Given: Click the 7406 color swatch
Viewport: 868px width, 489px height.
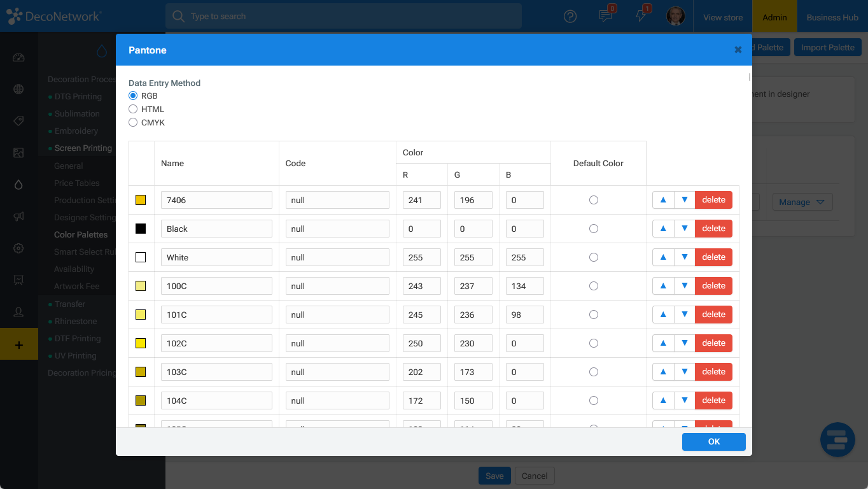Looking at the screenshot, I should (141, 200).
